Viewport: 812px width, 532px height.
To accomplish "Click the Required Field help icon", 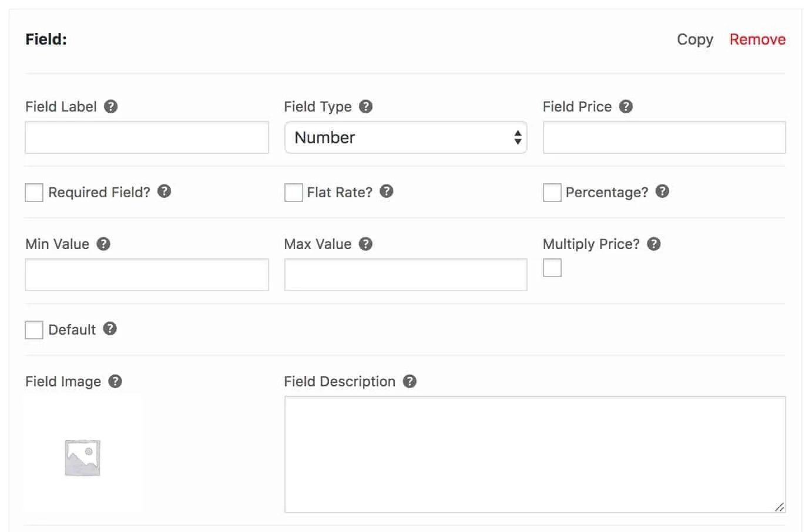I will pos(165,191).
